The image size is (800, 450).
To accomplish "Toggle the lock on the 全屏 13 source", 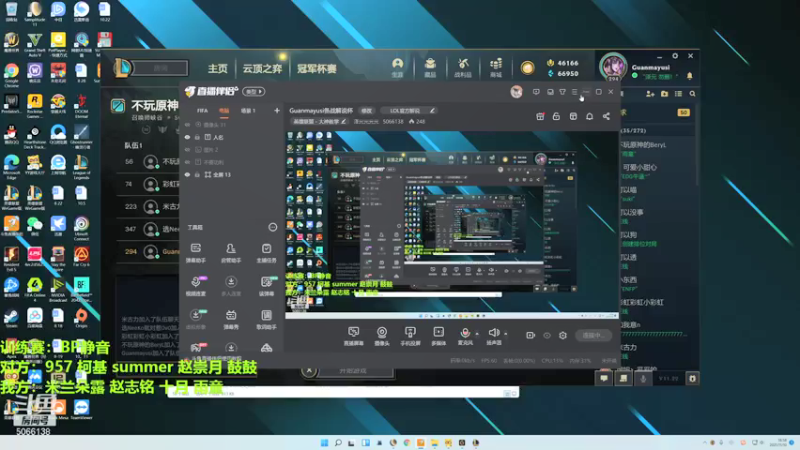I will pyautogui.click(x=197, y=174).
